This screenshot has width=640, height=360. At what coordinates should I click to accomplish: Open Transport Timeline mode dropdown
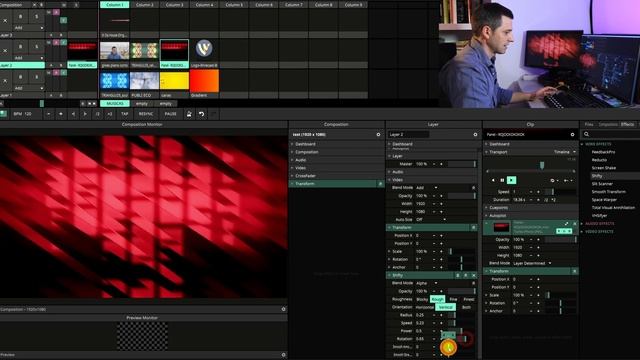tap(564, 152)
